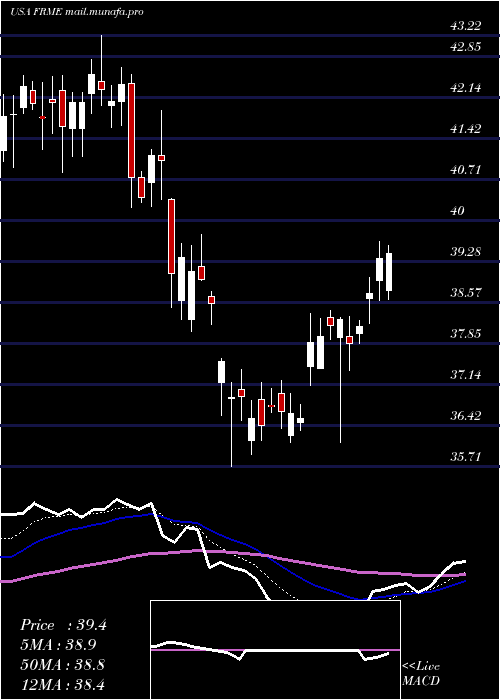Click the 43.22 price level label
This screenshot has width=500, height=700.
466,26
